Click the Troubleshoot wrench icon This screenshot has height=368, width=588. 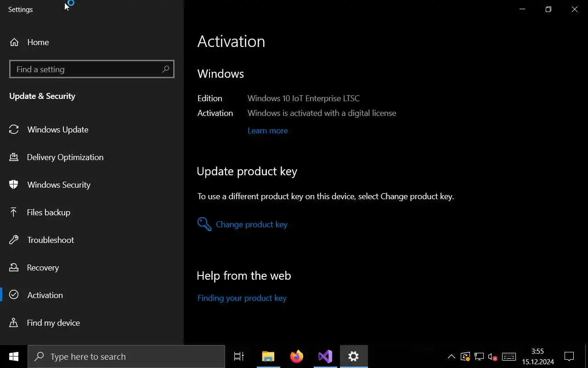pyautogui.click(x=14, y=240)
